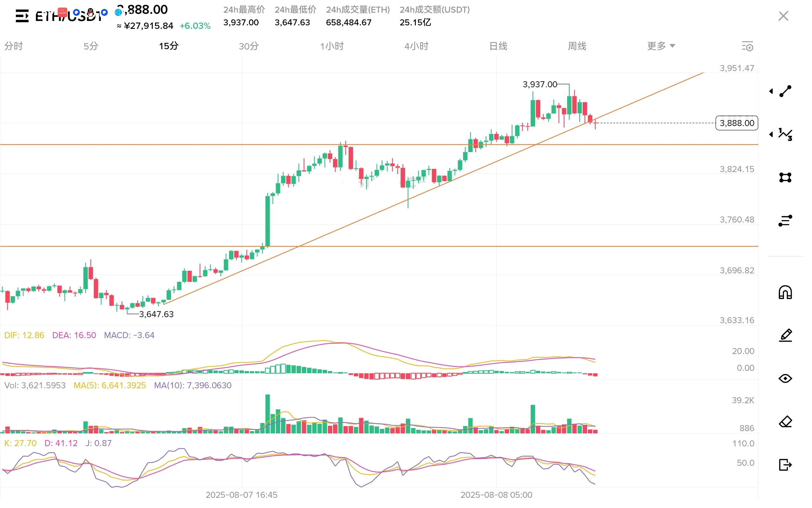Click the 3,633.16 price axis label
Screen dimensions: 812x508
point(737,320)
